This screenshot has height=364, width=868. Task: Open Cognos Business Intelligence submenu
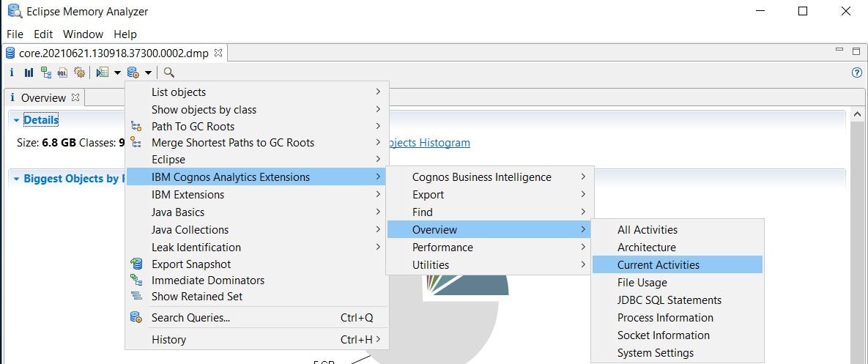pyautogui.click(x=490, y=177)
